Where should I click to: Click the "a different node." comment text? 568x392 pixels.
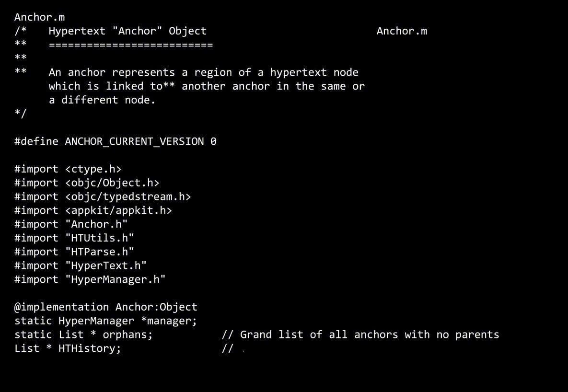coord(102,100)
